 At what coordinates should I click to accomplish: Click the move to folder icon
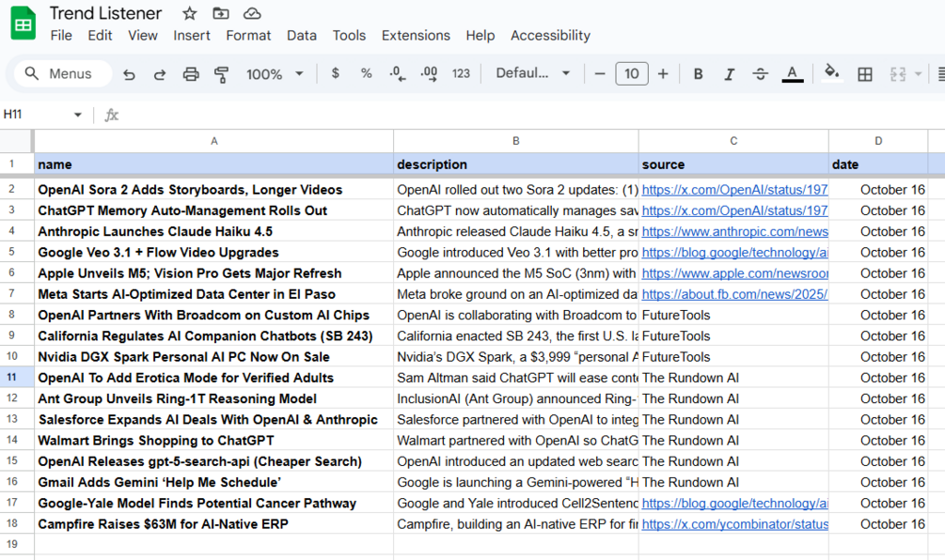(x=221, y=13)
